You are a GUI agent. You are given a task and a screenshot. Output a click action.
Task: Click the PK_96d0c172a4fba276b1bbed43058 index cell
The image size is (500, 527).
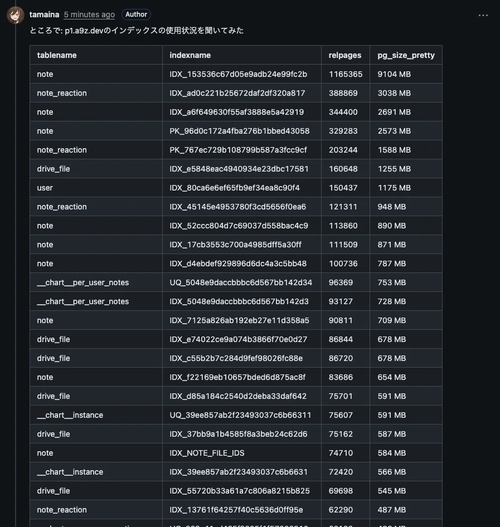point(242,131)
